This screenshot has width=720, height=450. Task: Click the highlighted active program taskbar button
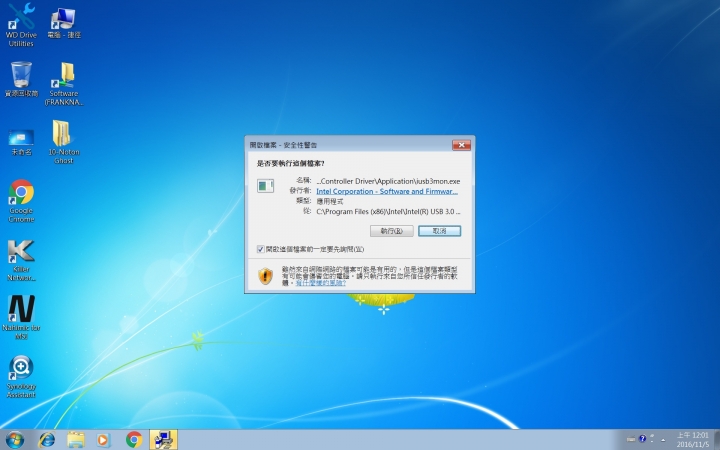163,439
